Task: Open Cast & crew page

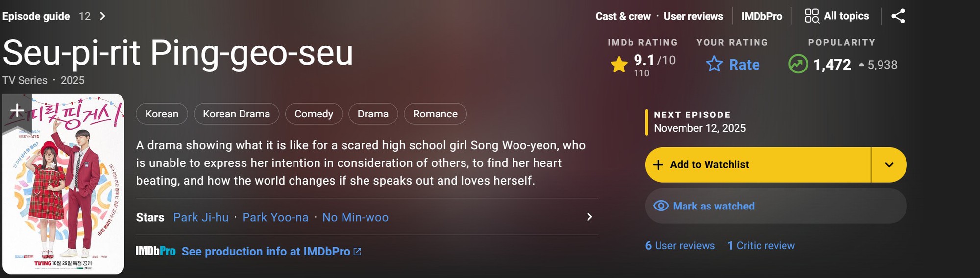Action: coord(623,16)
